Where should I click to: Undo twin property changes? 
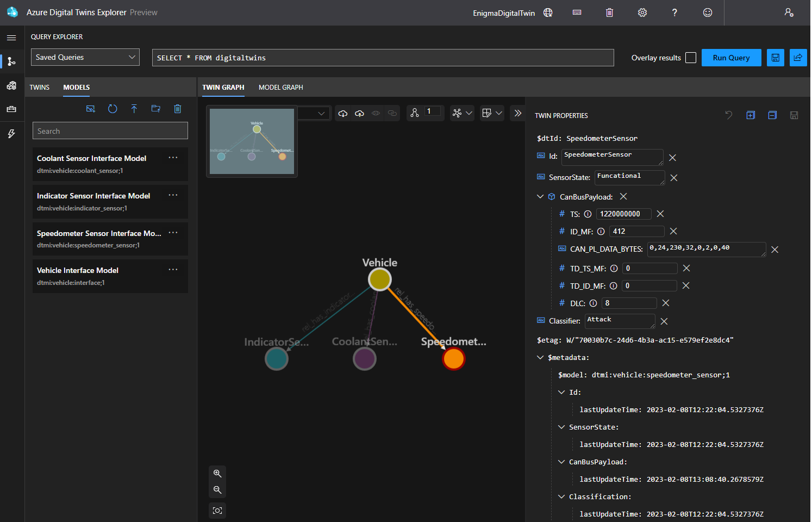(x=729, y=115)
